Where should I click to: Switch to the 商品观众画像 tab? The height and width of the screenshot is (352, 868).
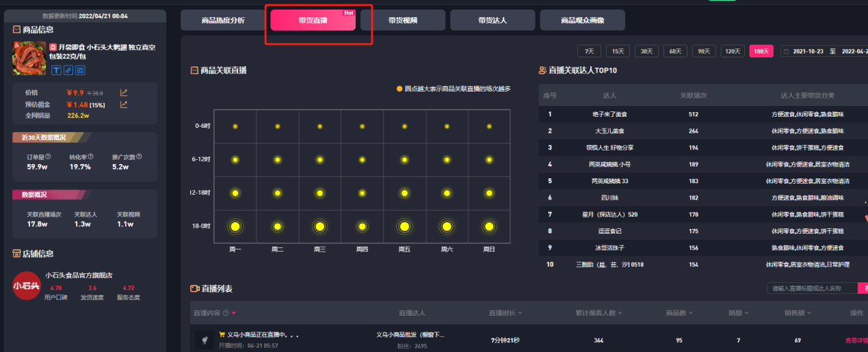pyautogui.click(x=582, y=21)
